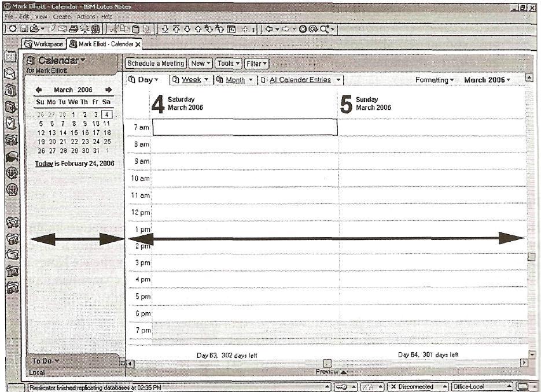Click vertical scrollbar up arrow

pyautogui.click(x=529, y=77)
